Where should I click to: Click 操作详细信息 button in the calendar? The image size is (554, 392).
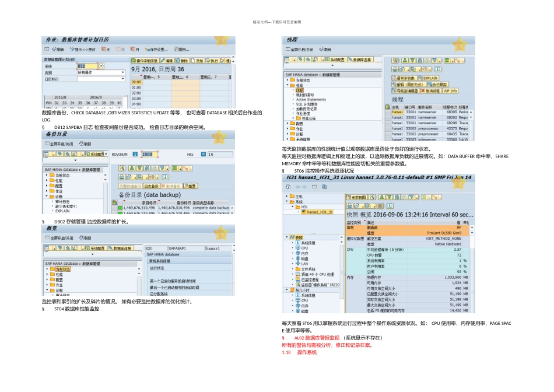[x=145, y=61]
